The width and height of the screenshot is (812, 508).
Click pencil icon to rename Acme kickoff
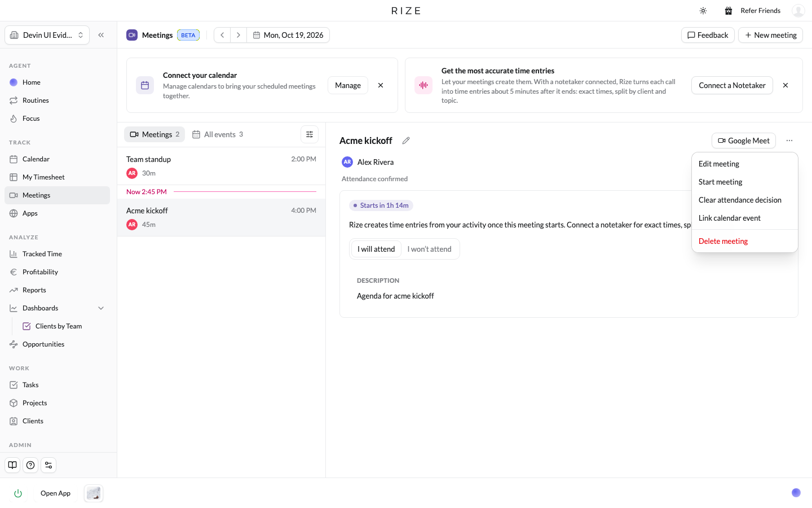pyautogui.click(x=406, y=141)
